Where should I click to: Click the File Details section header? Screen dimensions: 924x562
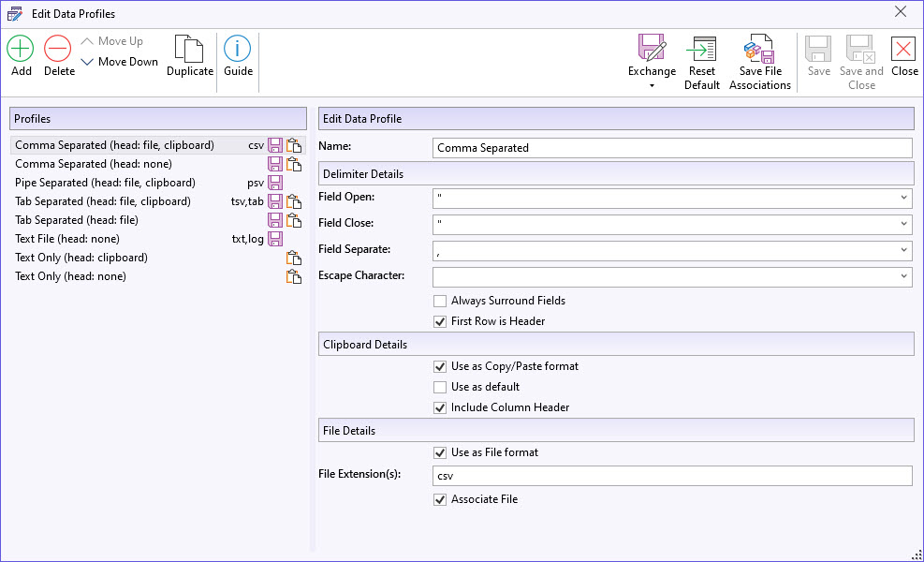click(616, 431)
